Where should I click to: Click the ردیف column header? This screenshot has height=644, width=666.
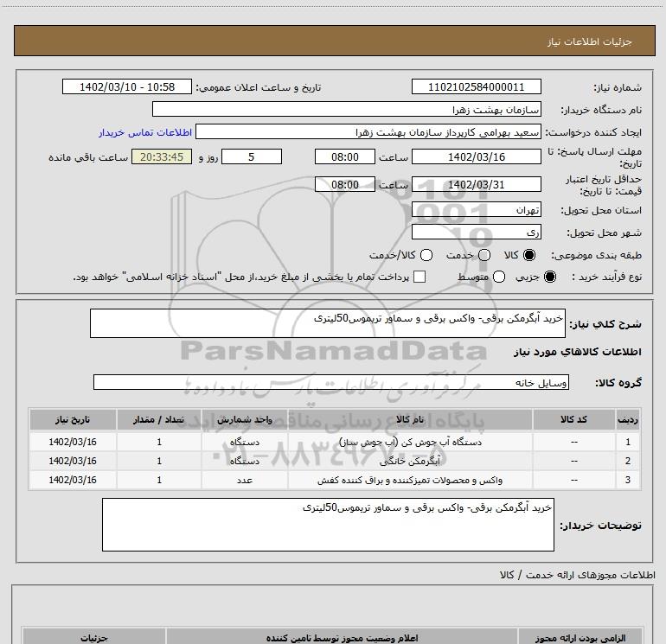point(628,419)
